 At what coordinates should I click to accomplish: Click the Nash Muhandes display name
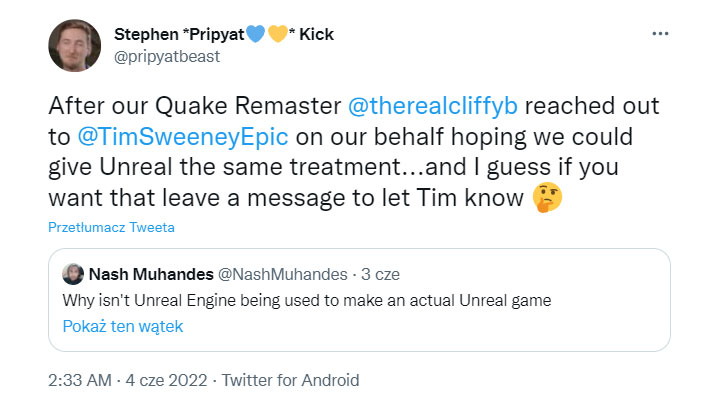(x=149, y=274)
